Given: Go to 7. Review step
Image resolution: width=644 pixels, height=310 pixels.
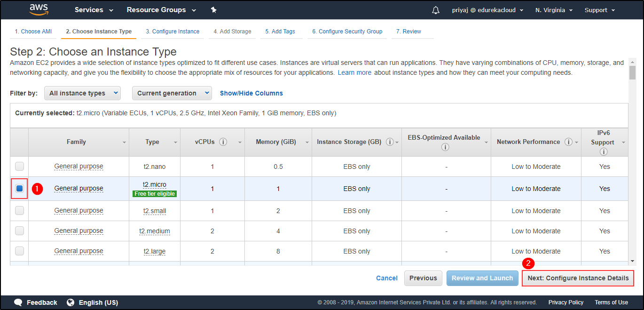Looking at the screenshot, I should click(x=408, y=32).
